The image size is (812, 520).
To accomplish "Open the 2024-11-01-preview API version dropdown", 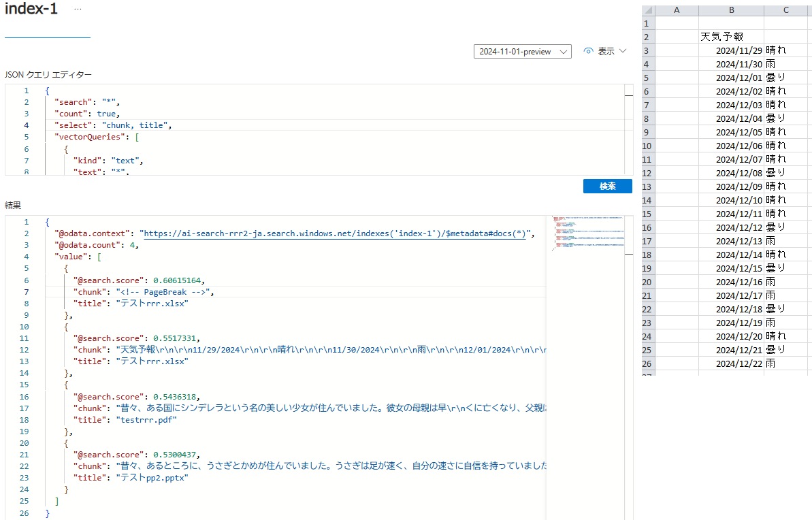I will point(523,52).
